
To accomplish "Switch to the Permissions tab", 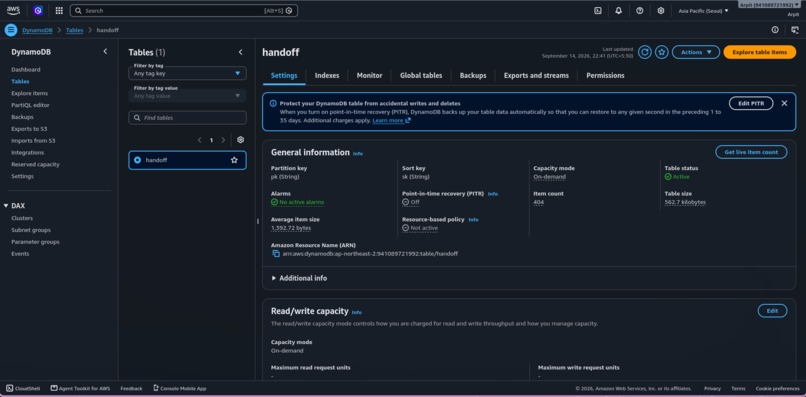I will tap(605, 75).
